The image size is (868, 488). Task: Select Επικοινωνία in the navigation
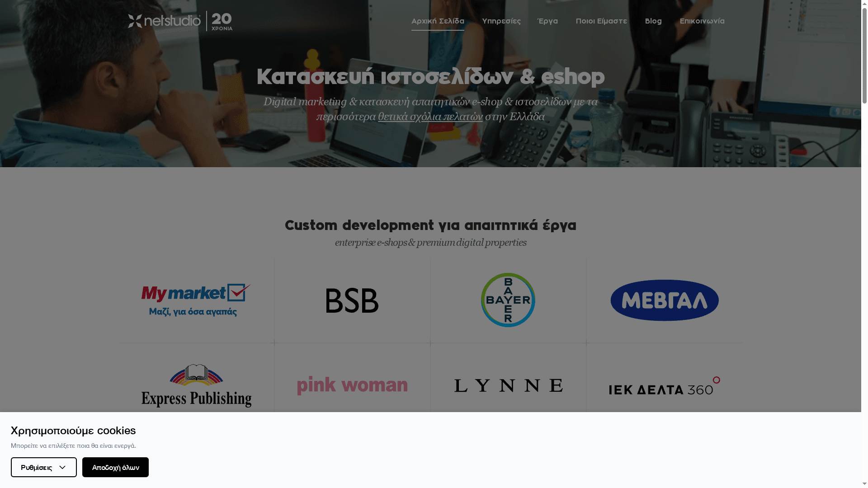[702, 21]
